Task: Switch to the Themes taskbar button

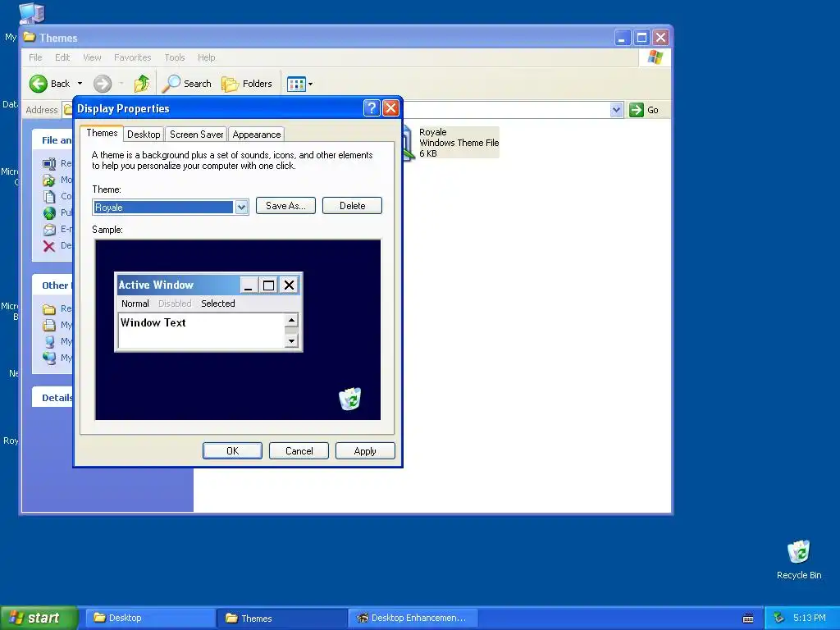Action: point(282,618)
